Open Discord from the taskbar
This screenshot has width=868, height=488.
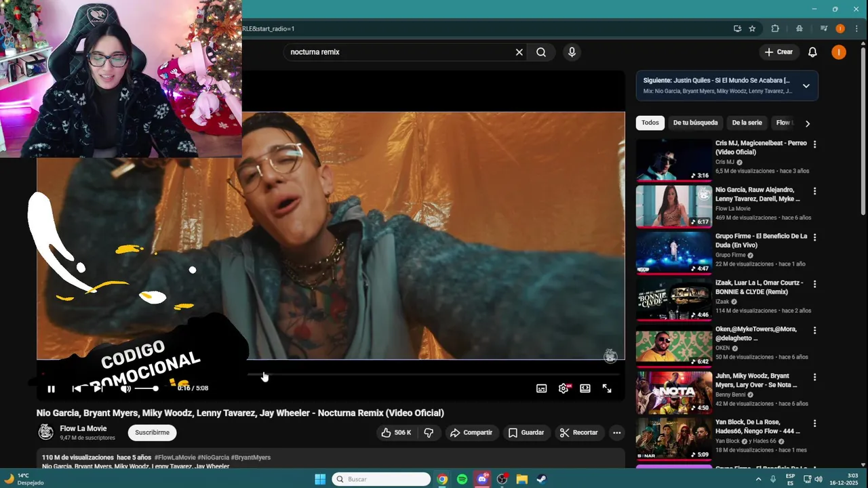pyautogui.click(x=482, y=479)
